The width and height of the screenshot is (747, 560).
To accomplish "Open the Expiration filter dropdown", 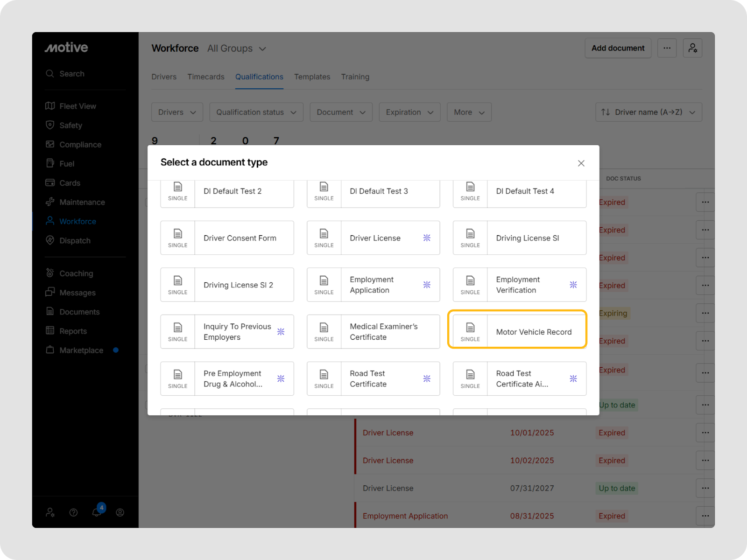I will [x=409, y=112].
